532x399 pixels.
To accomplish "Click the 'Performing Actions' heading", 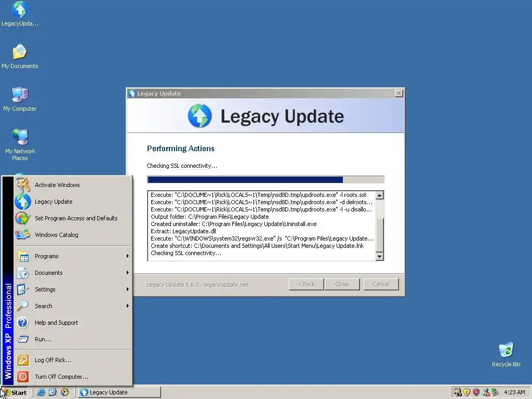I will [x=180, y=148].
